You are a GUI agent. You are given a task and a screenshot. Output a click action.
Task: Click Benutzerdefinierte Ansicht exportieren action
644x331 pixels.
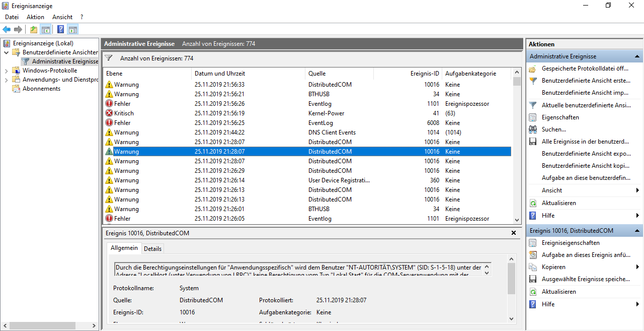coord(586,154)
